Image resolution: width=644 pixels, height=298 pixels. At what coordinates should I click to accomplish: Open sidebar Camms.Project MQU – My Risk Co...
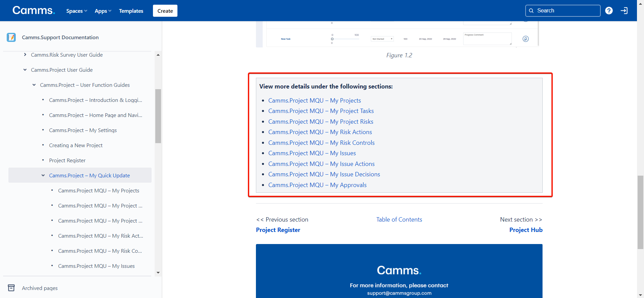click(x=100, y=251)
